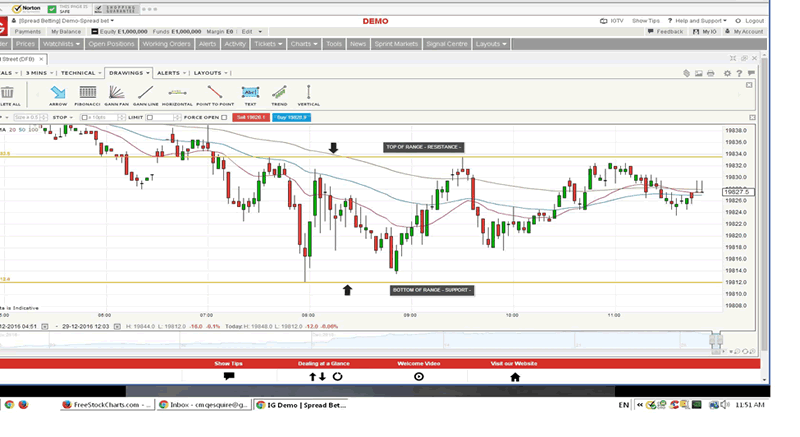Click the Dealing at a Glance arrows icon

[x=317, y=377]
